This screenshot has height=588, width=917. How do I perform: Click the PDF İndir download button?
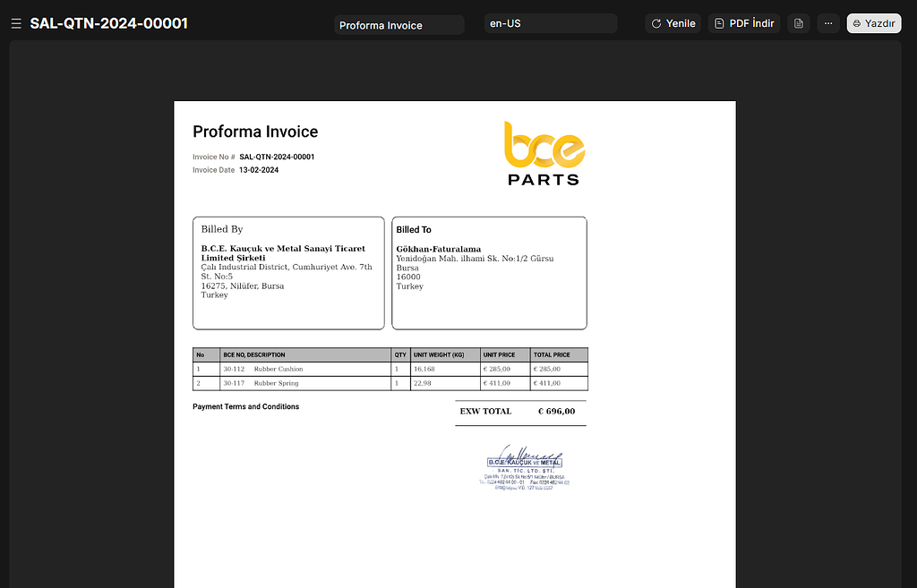click(744, 23)
